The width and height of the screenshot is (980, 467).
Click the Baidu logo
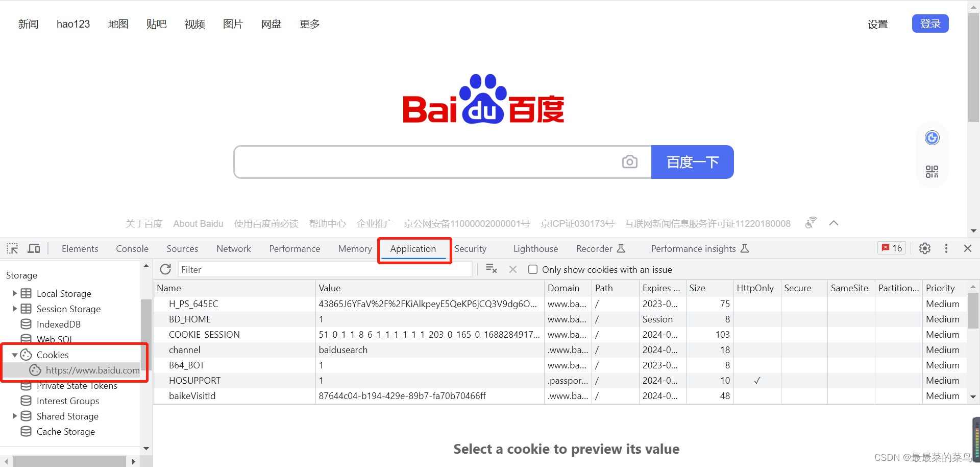[483, 99]
